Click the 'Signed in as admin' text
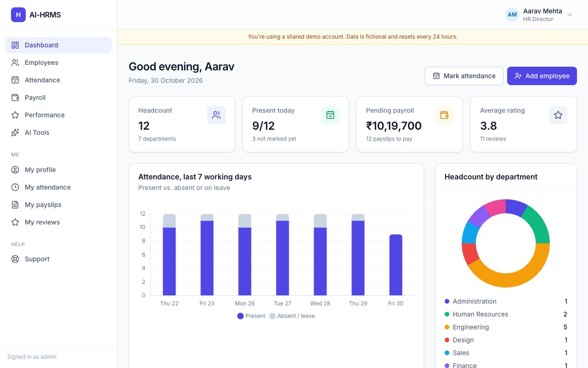The image size is (588, 368). click(x=32, y=357)
